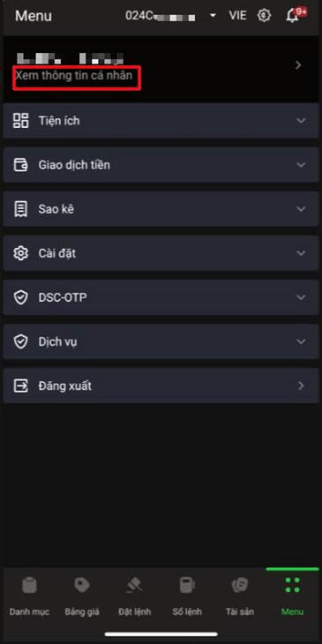Open Sổ lệnh order book icon
The image size is (322, 644).
point(187,584)
